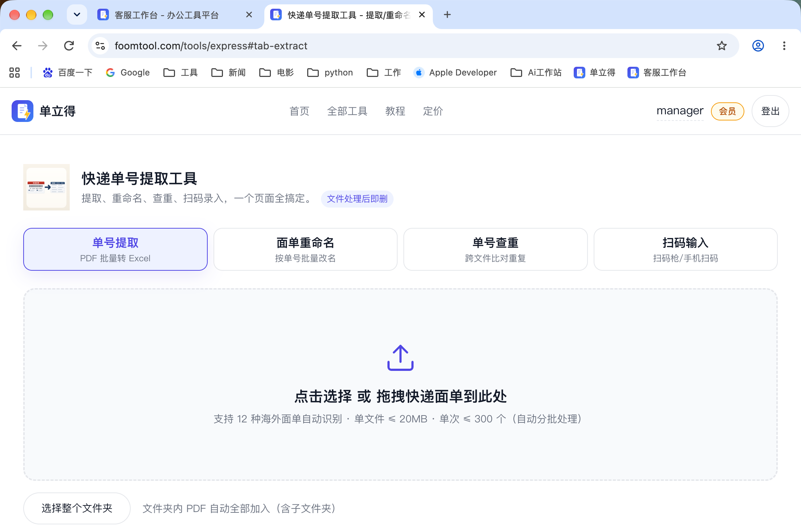Open the 客服工作台 bookmark

(657, 73)
